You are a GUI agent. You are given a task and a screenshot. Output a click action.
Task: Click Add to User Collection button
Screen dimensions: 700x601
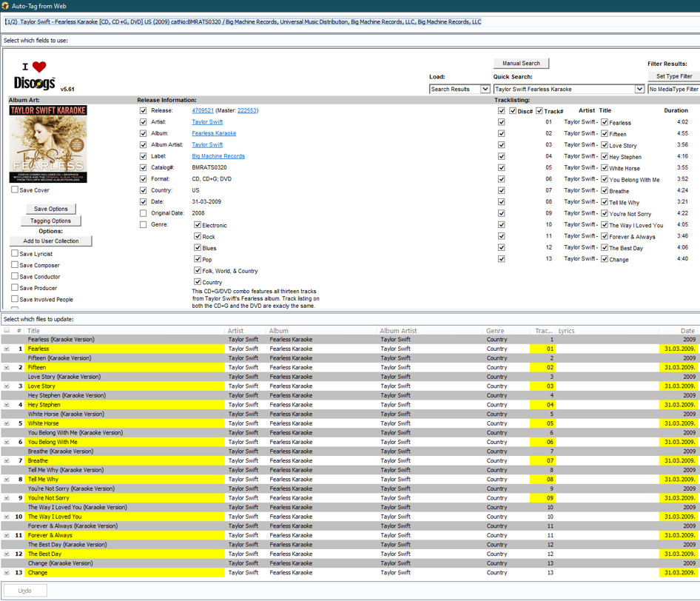coord(50,241)
